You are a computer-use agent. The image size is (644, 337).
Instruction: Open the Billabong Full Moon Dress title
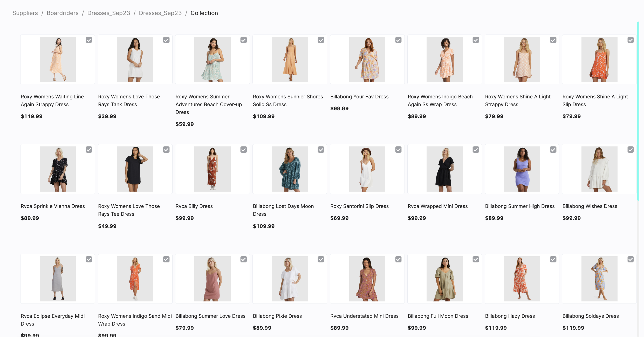tap(438, 316)
